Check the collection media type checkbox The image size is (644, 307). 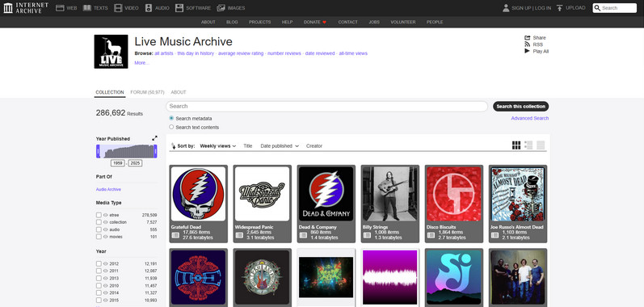[99, 222]
